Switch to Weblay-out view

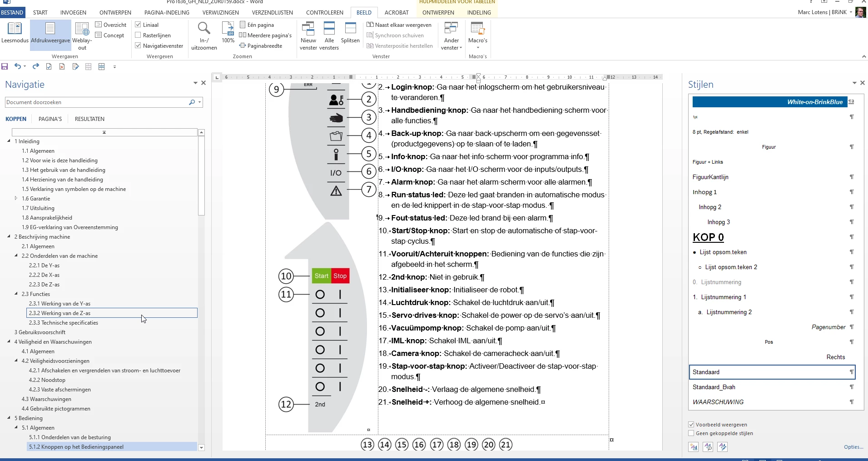[82, 35]
